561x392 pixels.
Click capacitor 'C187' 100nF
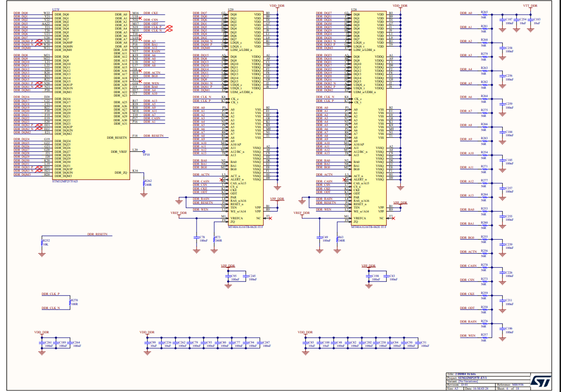click(502, 20)
